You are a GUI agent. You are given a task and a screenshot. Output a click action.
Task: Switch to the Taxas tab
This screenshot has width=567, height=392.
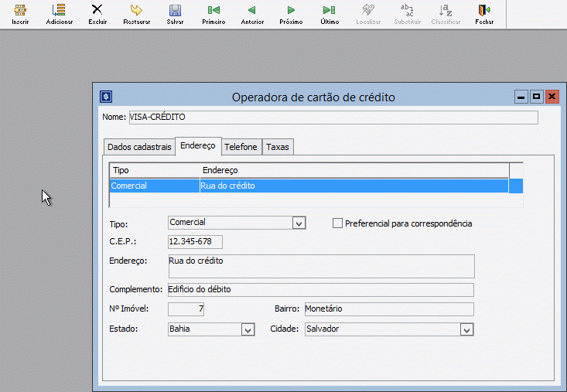[x=277, y=147]
